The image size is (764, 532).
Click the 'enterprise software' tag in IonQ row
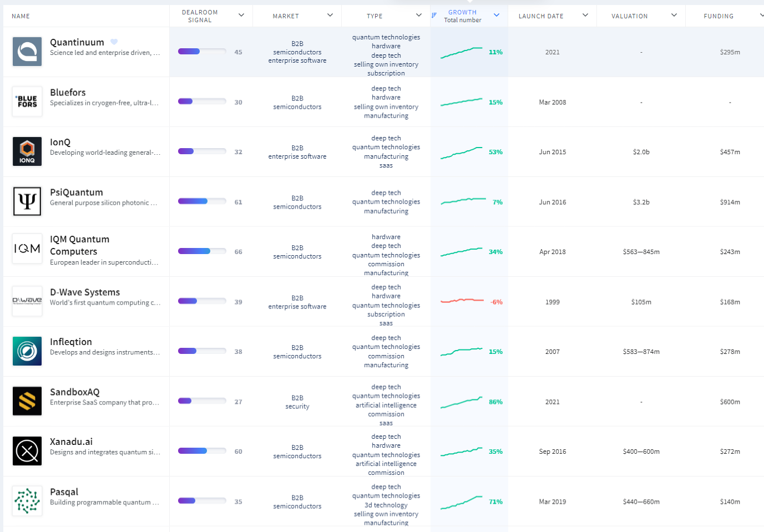(x=297, y=156)
